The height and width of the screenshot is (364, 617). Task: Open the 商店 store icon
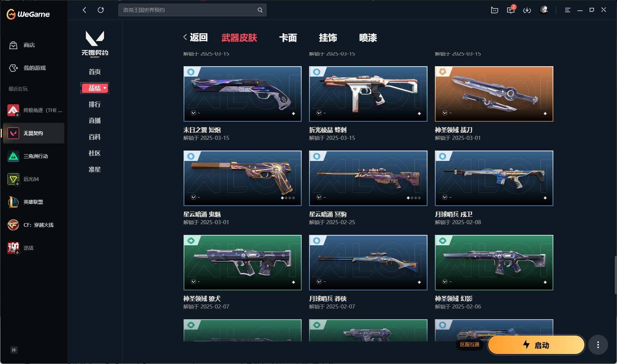point(13,45)
